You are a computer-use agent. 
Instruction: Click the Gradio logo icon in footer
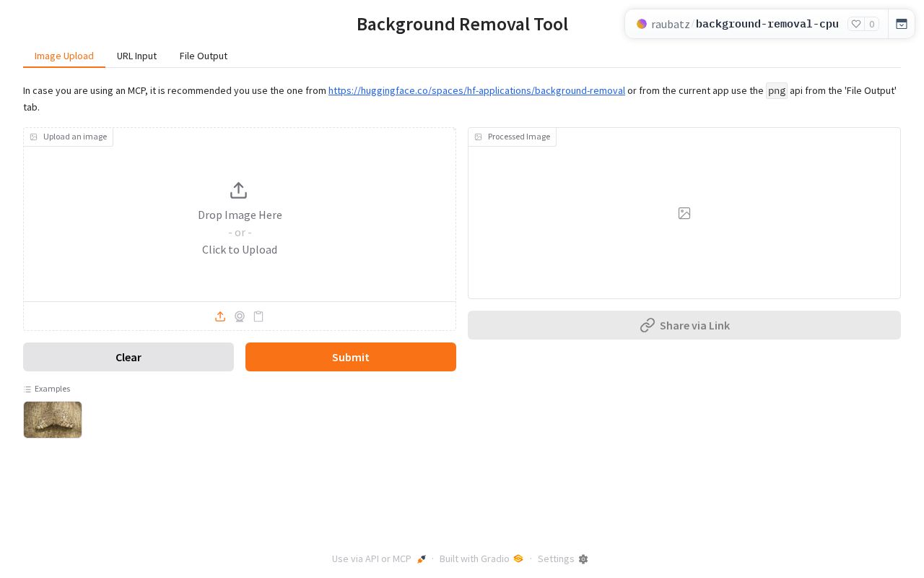[x=518, y=559]
